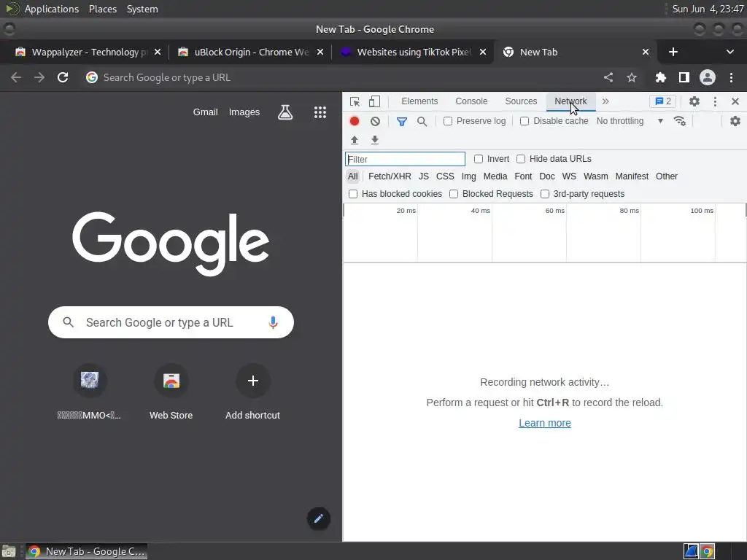Check 3rd-party requests
The height and width of the screenshot is (560, 747).
pos(544,194)
